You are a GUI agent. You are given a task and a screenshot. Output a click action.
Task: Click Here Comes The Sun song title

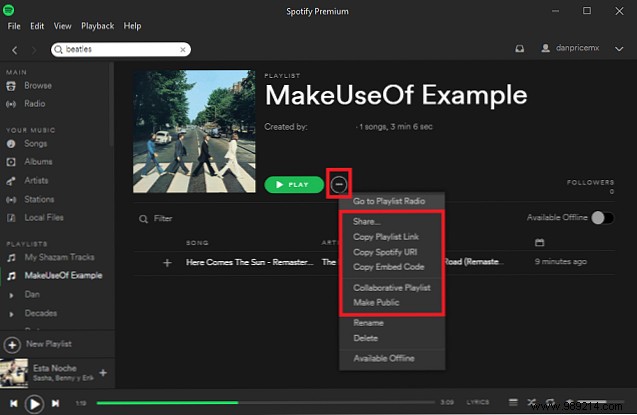249,262
